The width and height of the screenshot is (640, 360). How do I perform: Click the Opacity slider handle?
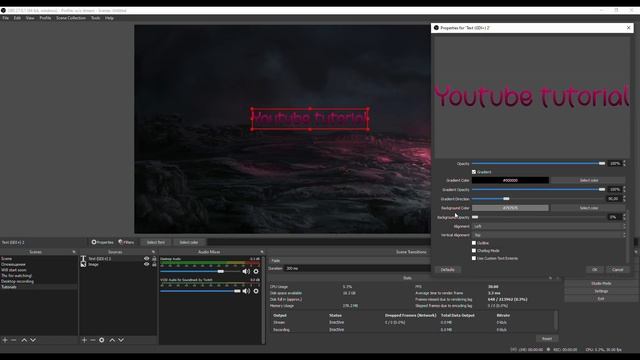[602, 163]
